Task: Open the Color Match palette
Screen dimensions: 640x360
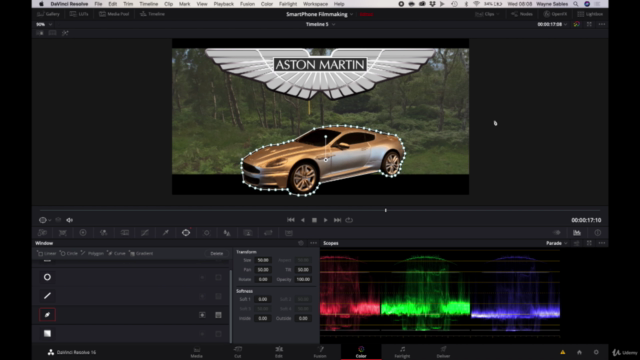Action: click(62, 233)
